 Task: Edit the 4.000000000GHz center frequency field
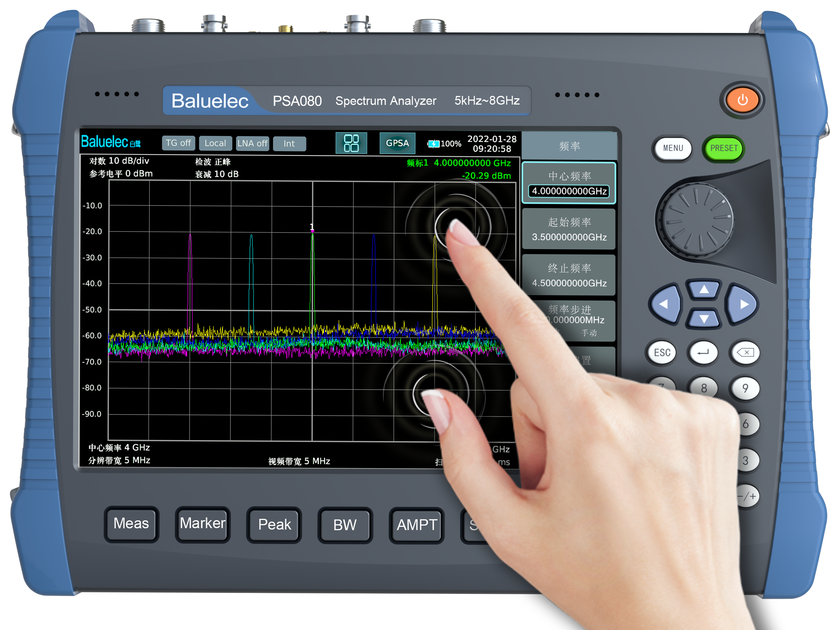569,191
